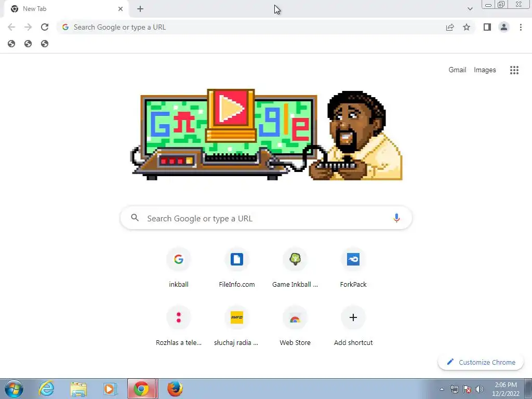The image size is (532, 399).
Task: Open the inkball shortcut
Action: click(179, 269)
